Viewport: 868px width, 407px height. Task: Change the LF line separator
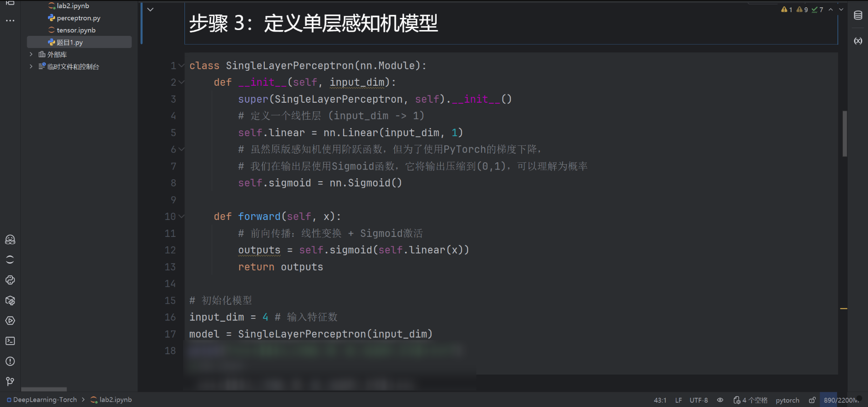pos(679,400)
